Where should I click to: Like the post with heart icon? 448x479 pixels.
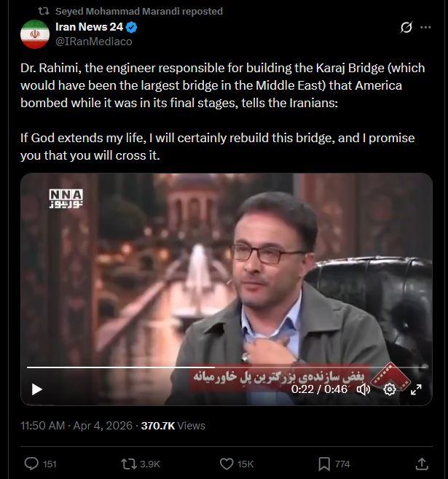[x=227, y=464]
